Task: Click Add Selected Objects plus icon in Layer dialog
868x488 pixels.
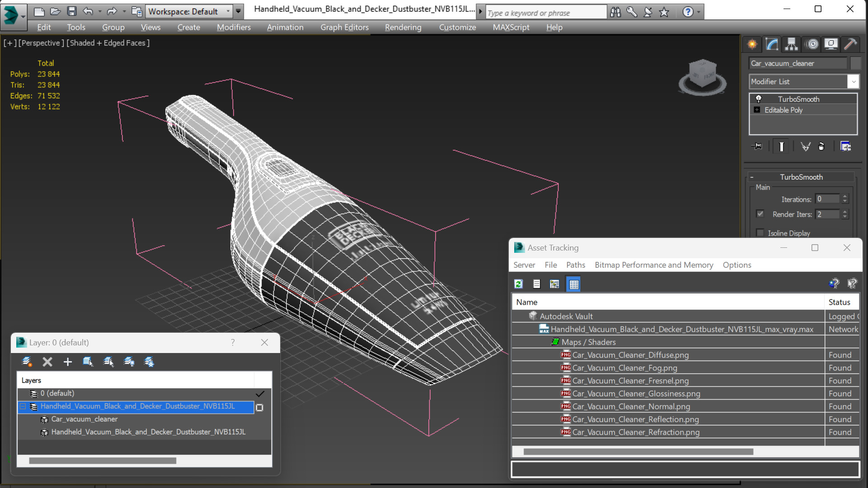Action: (68, 362)
